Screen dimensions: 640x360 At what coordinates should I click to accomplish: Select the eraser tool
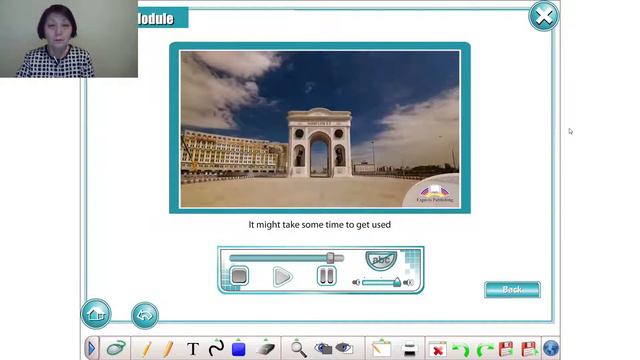click(266, 349)
